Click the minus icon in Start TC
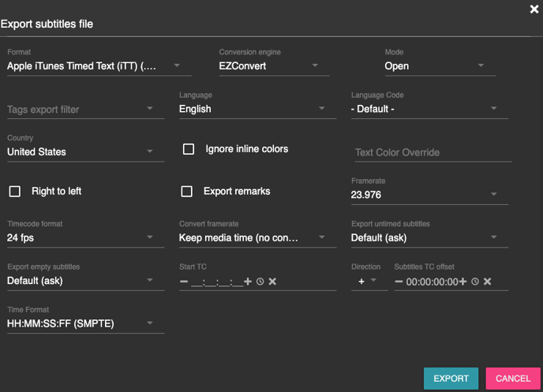This screenshot has width=543, height=392. tap(184, 282)
